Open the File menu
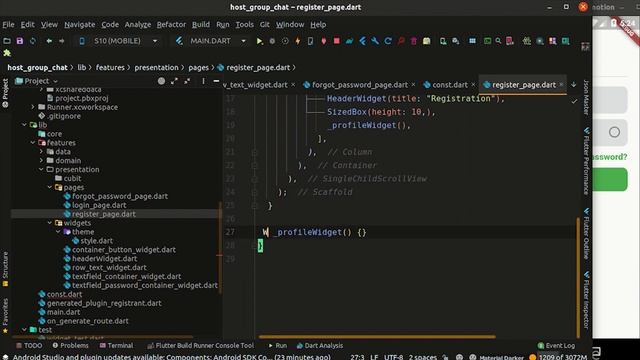Image resolution: width=640 pixels, height=360 pixels. pyautogui.click(x=8, y=24)
